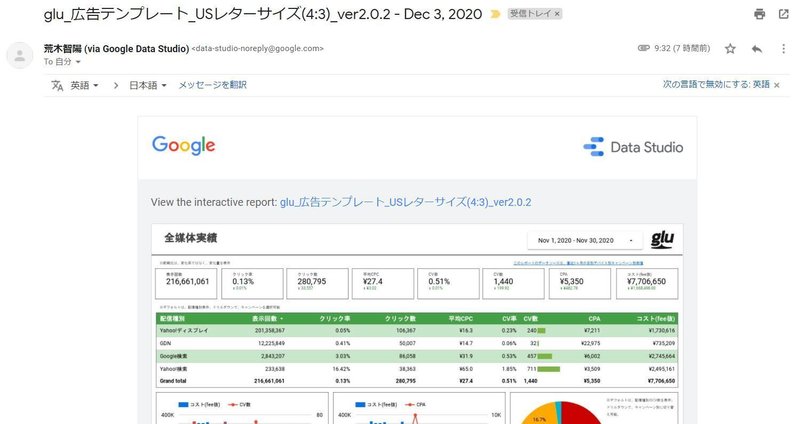The image size is (800, 424).
Task: Click the ¥5,350 CPA scorecard
Action: 580,283
